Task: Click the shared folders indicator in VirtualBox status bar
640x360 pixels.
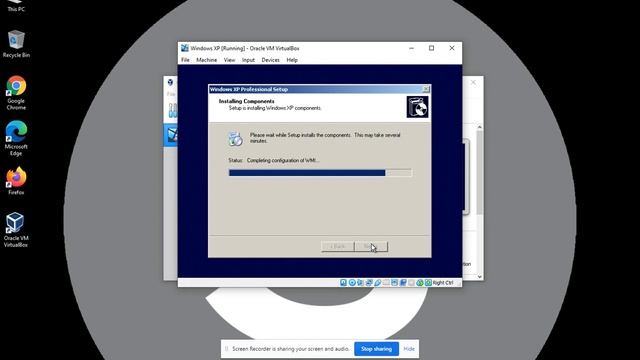Action: pos(386,282)
